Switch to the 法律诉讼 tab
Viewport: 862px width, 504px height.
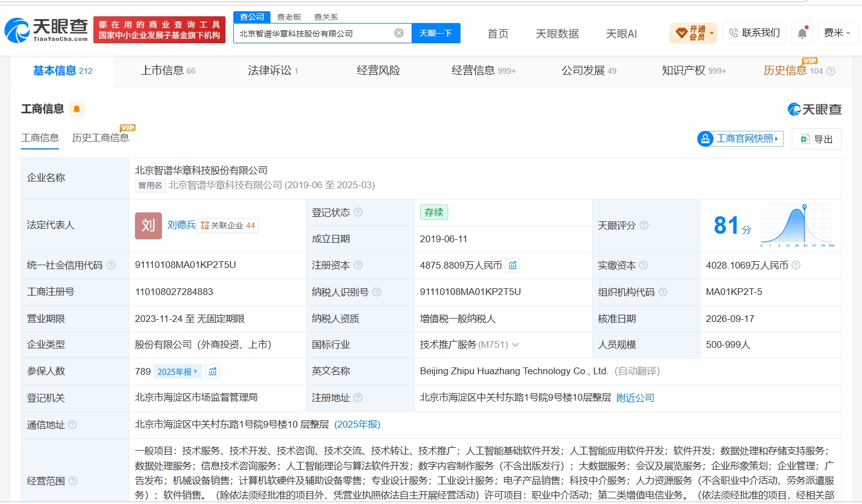tap(273, 71)
